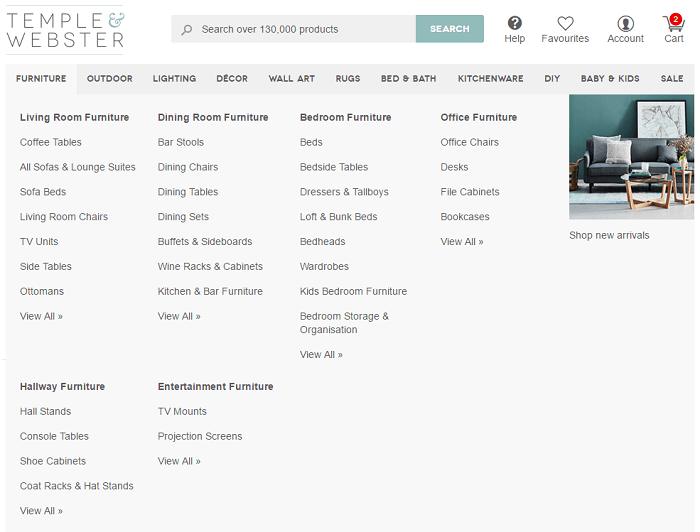The width and height of the screenshot is (700, 532).
Task: Select the LIGHTING menu tab
Action: (174, 79)
